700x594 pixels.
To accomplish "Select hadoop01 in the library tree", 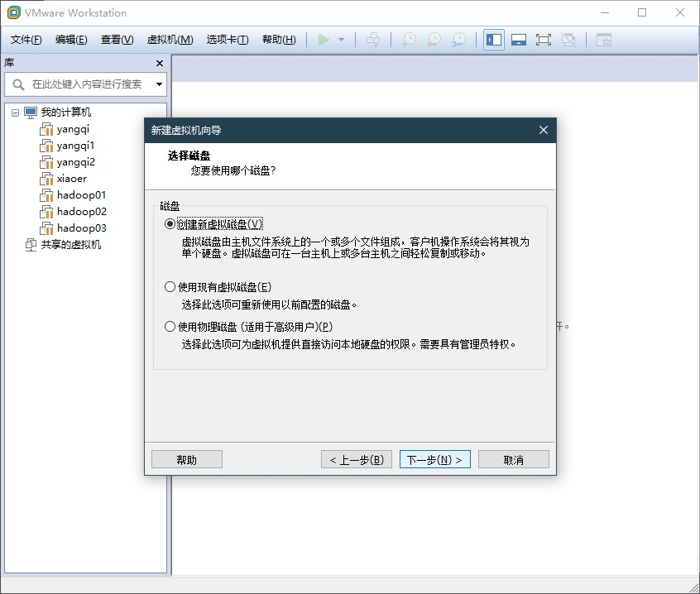I will click(x=82, y=195).
